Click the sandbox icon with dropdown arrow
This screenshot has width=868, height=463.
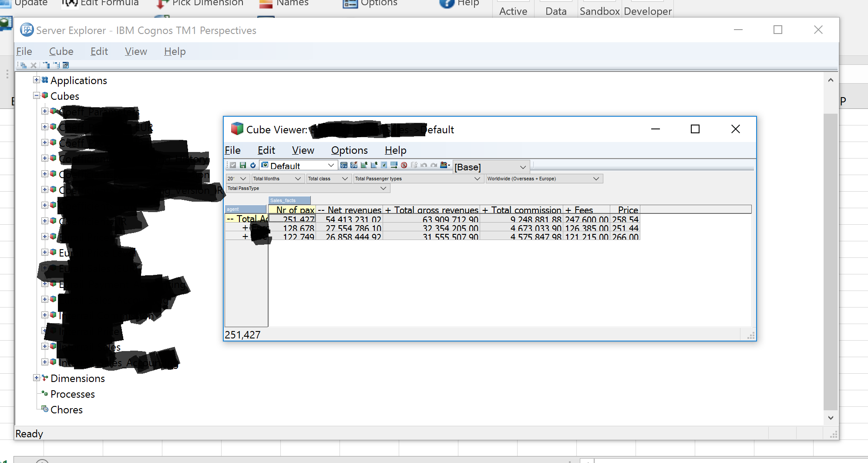[x=445, y=165]
